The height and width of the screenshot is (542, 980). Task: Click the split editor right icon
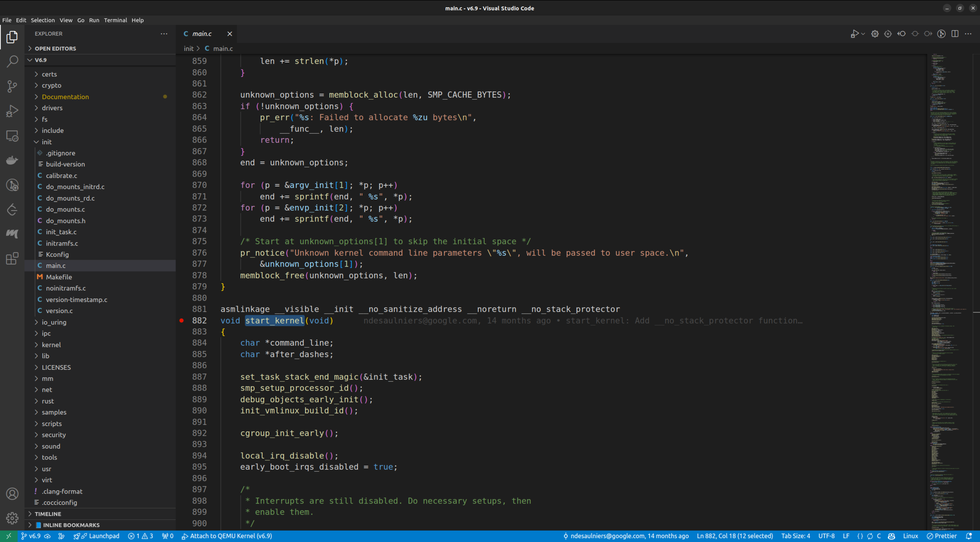click(955, 33)
